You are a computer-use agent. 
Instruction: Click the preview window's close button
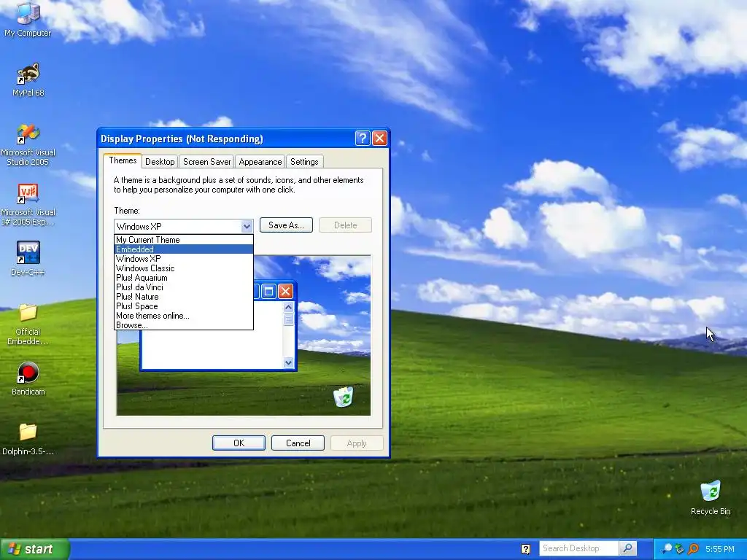(x=285, y=291)
